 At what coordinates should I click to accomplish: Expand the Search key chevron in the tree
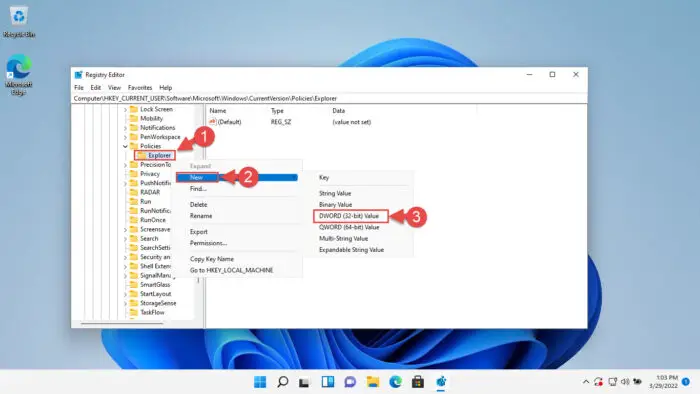click(125, 239)
